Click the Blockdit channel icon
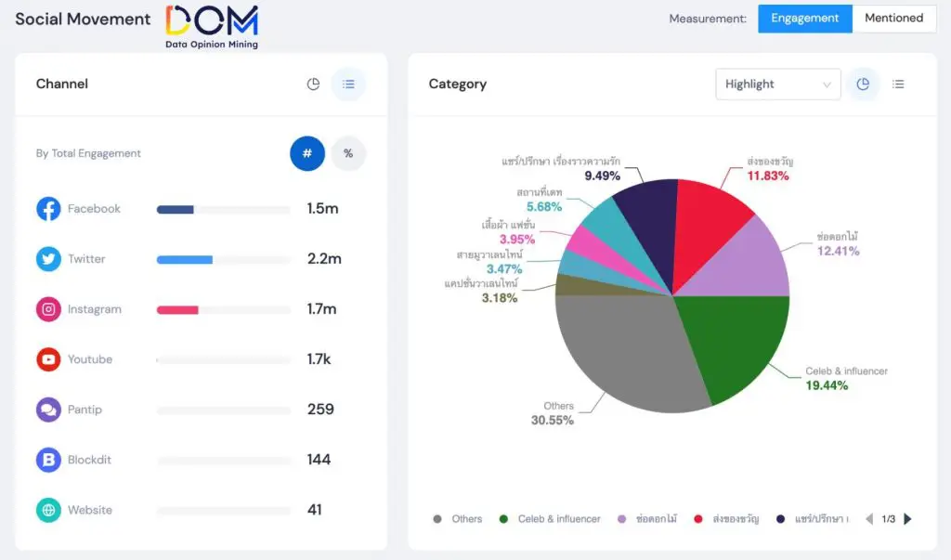 point(48,460)
